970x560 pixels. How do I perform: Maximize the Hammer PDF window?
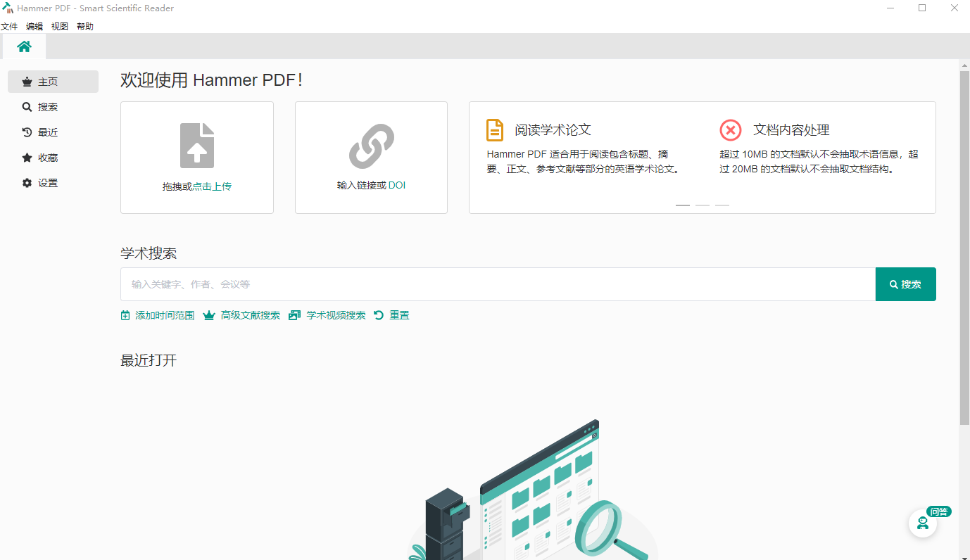922,8
